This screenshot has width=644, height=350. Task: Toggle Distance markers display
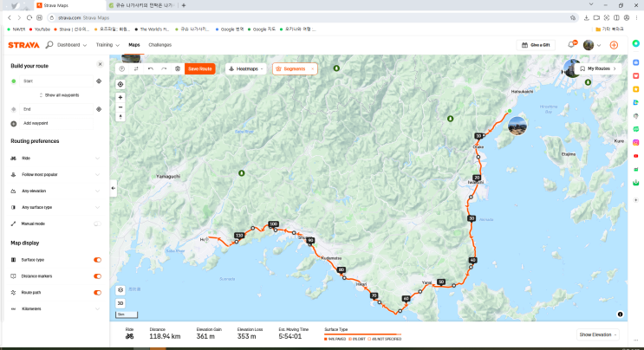click(97, 276)
